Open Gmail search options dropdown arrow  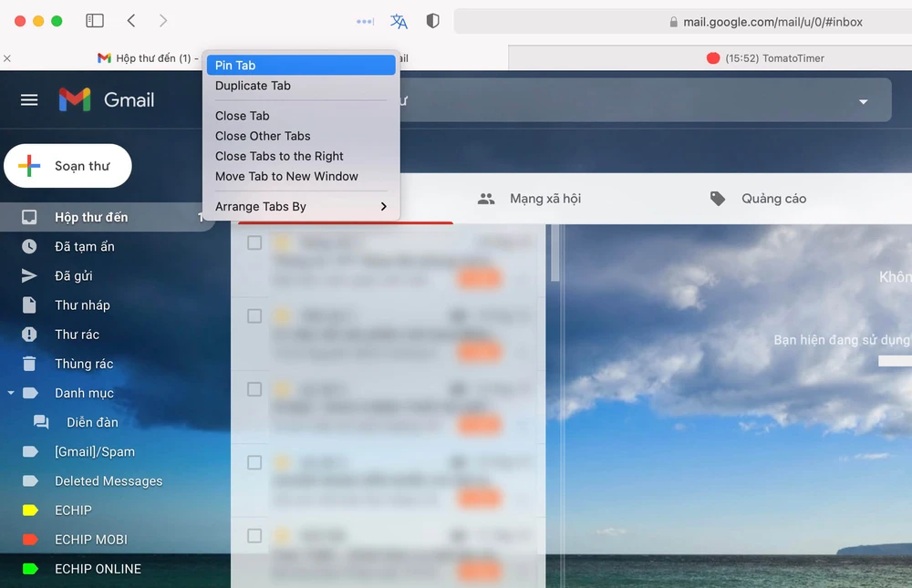pos(863,102)
